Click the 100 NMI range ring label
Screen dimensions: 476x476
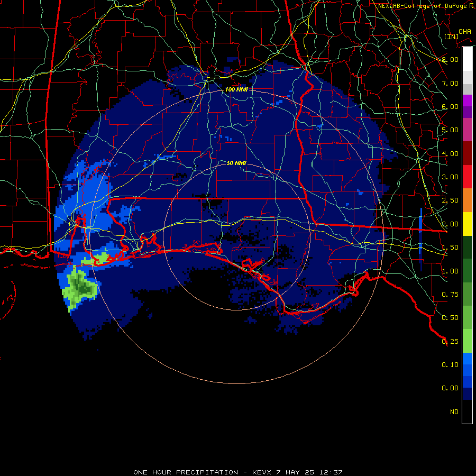[236, 89]
